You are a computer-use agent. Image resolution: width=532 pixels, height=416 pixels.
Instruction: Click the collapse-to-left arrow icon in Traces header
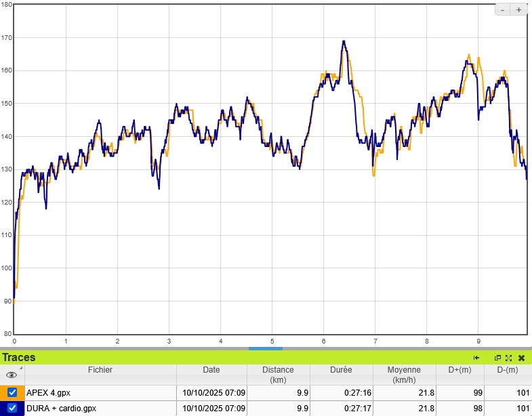click(476, 358)
